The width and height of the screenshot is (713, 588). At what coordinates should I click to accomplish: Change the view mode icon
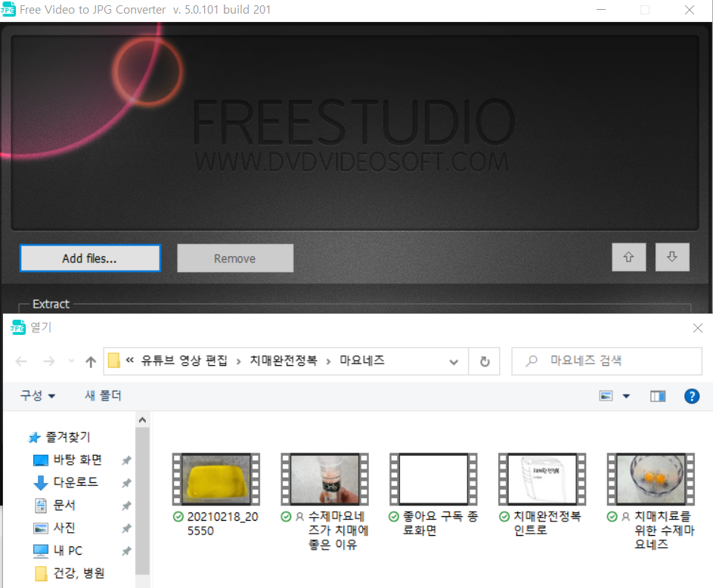tap(606, 396)
